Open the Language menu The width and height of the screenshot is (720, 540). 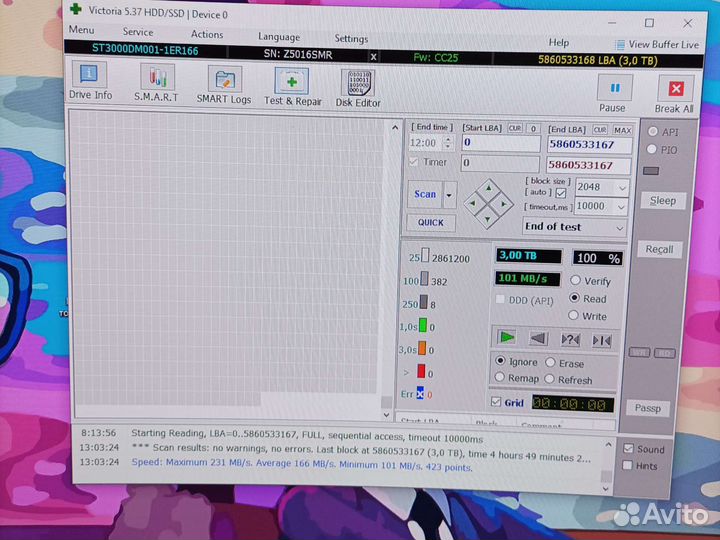pos(278,37)
